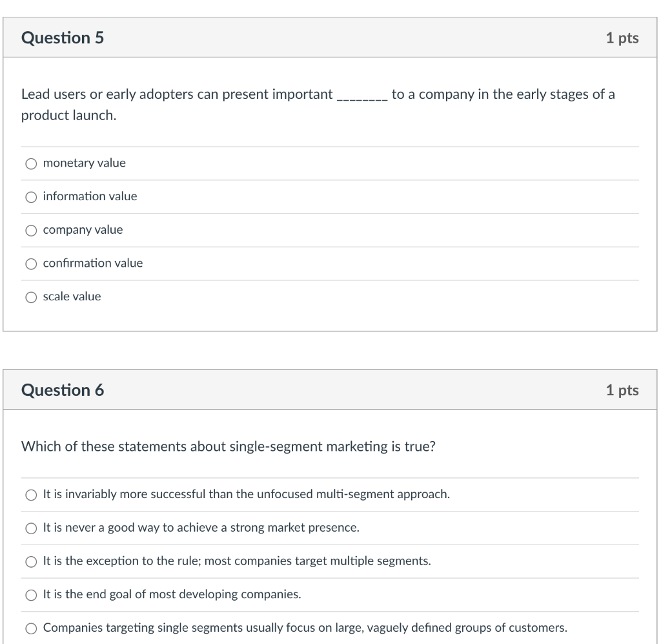The width and height of the screenshot is (661, 644).
Task: Select 'It is never a good way' option
Action: (31, 528)
